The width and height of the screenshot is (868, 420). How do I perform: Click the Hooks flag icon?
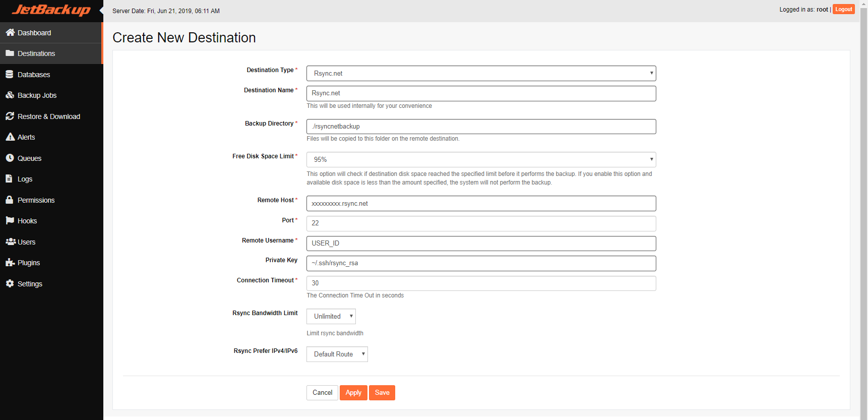pyautogui.click(x=10, y=220)
